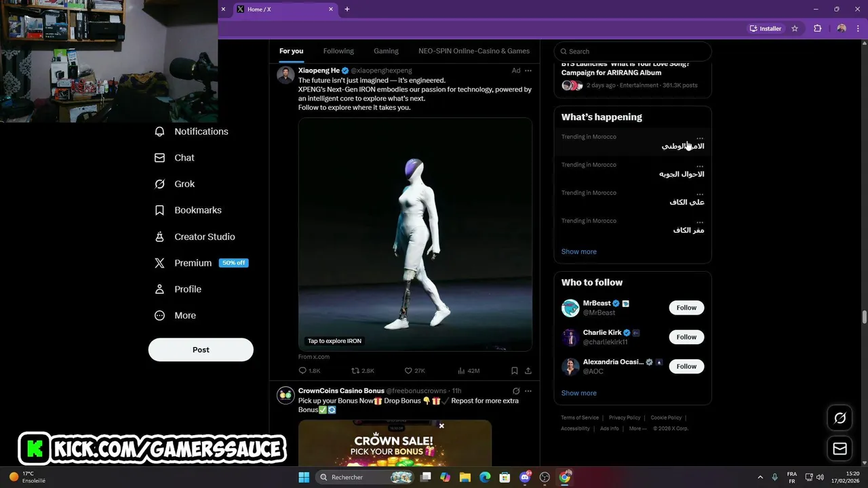The image size is (868, 488).
Task: Open the IRON robot ad image
Action: tap(415, 235)
